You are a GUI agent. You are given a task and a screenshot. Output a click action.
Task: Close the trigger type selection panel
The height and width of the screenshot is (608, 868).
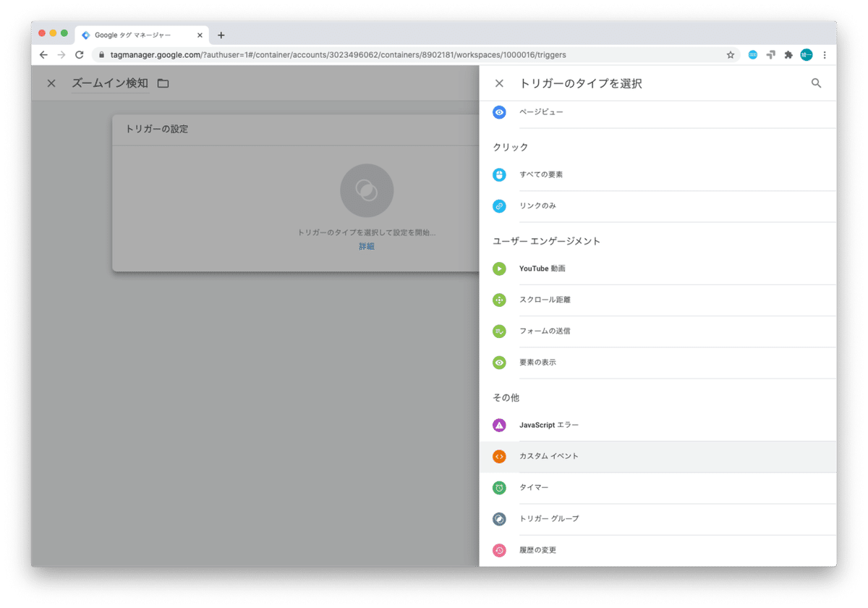coord(499,83)
